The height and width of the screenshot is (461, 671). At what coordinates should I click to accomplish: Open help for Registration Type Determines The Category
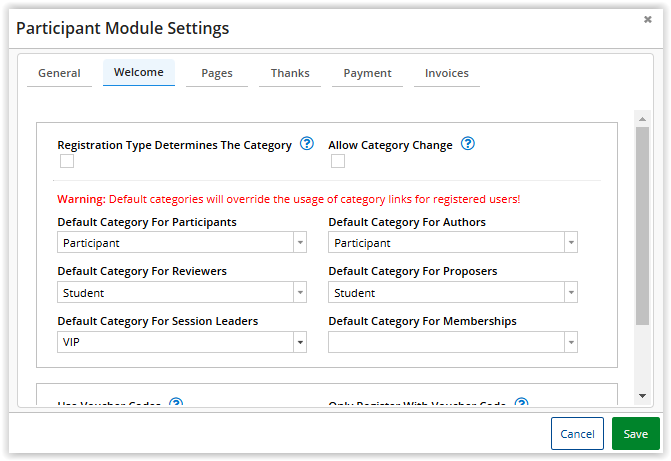[306, 143]
